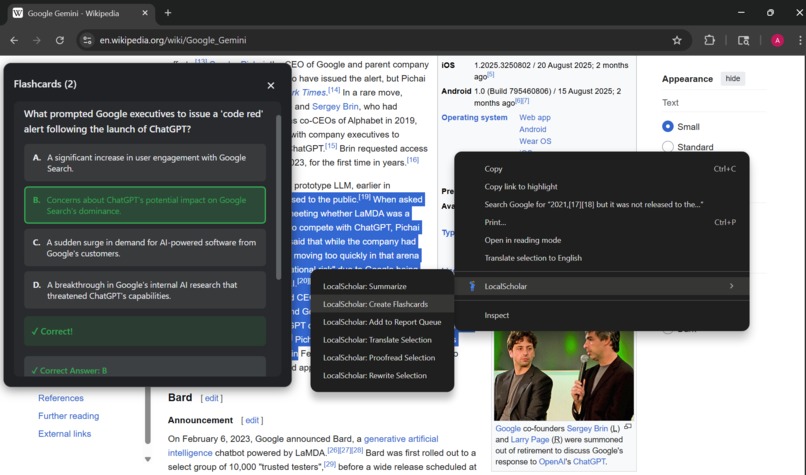
Task: Choose LocalScholar: Add to Report Queue
Action: [x=382, y=322]
